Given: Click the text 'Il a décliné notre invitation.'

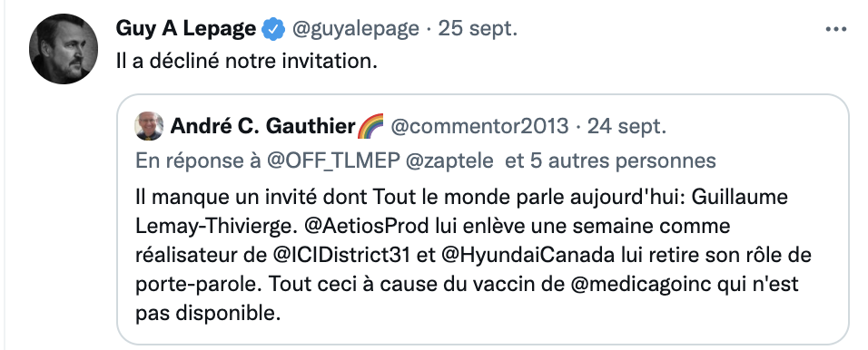Looking at the screenshot, I should [x=246, y=61].
